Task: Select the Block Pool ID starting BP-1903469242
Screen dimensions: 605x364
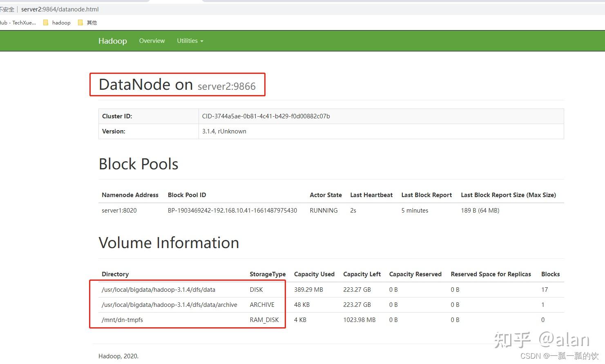Action: click(232, 211)
